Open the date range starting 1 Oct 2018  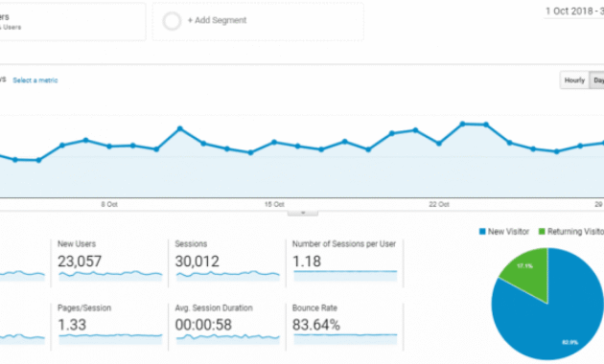tap(574, 11)
